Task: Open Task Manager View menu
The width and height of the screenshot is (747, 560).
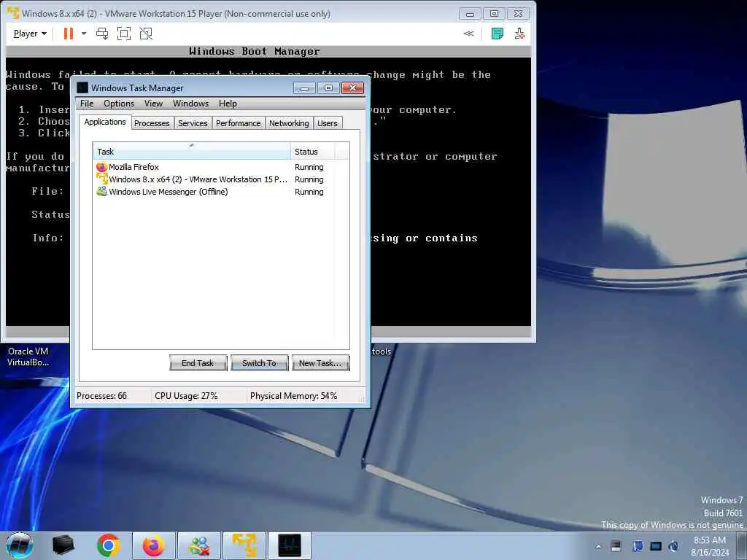Action: click(153, 104)
